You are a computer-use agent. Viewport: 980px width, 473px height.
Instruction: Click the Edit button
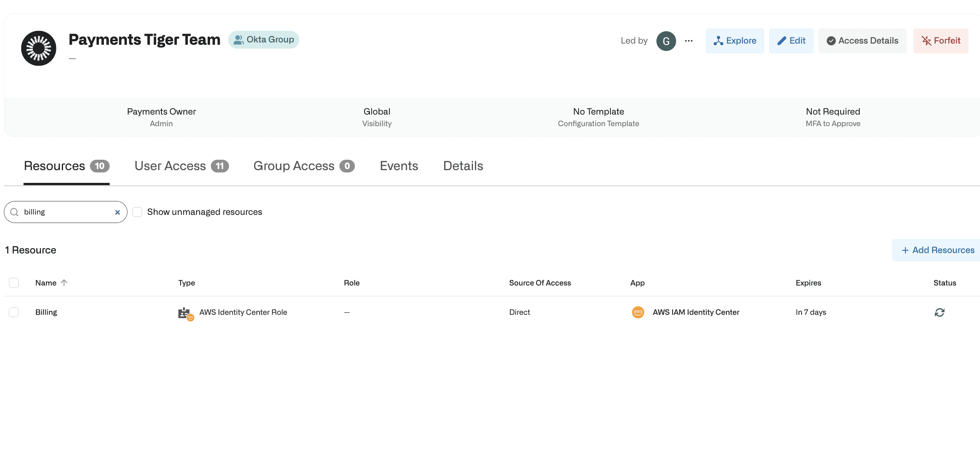[791, 41]
